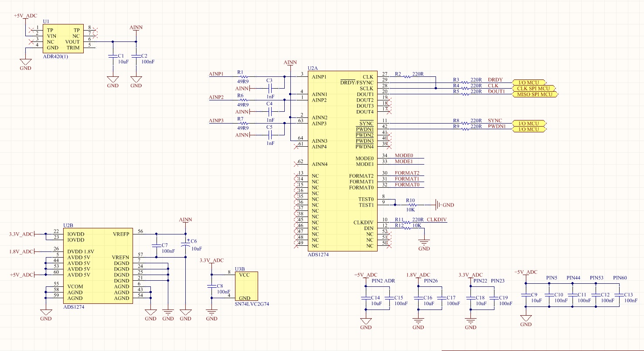
Task: Select the R7 designator near AINP3
Action: 240,119
